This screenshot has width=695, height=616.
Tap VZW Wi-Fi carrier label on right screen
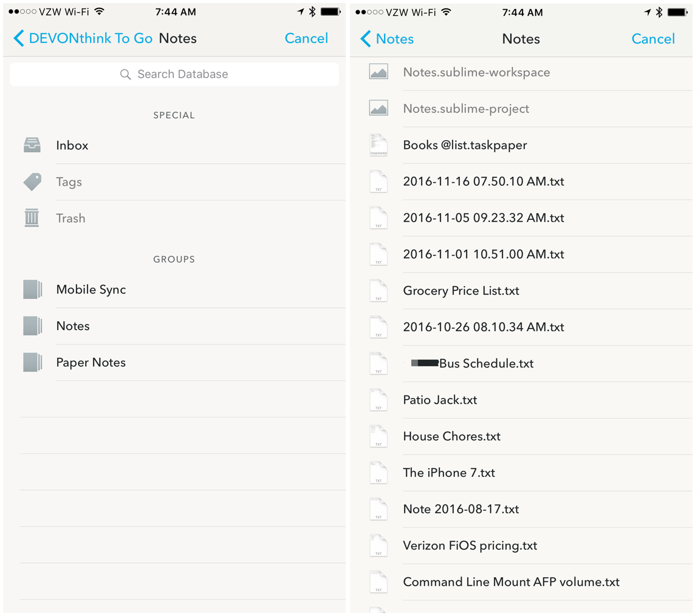[x=411, y=12]
